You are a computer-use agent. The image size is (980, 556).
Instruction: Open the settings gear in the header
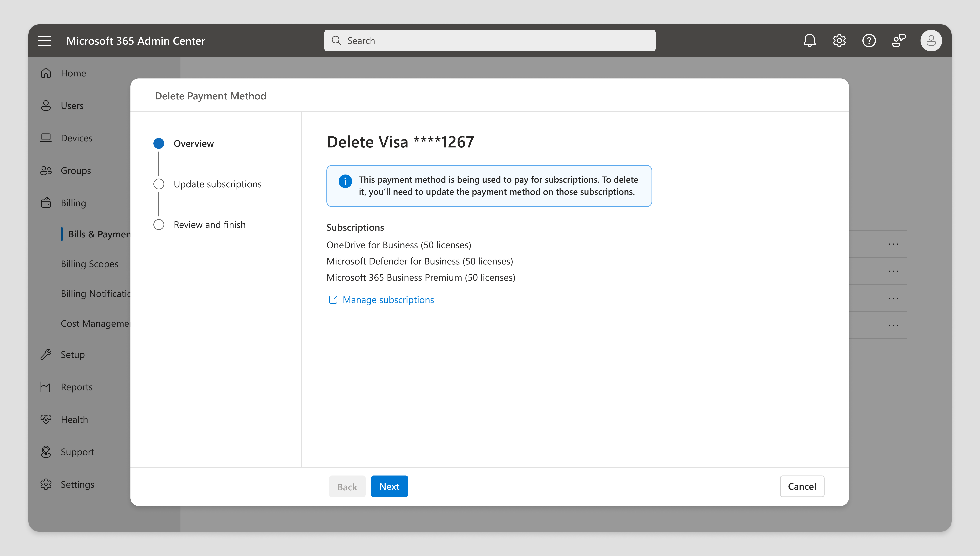pos(839,40)
